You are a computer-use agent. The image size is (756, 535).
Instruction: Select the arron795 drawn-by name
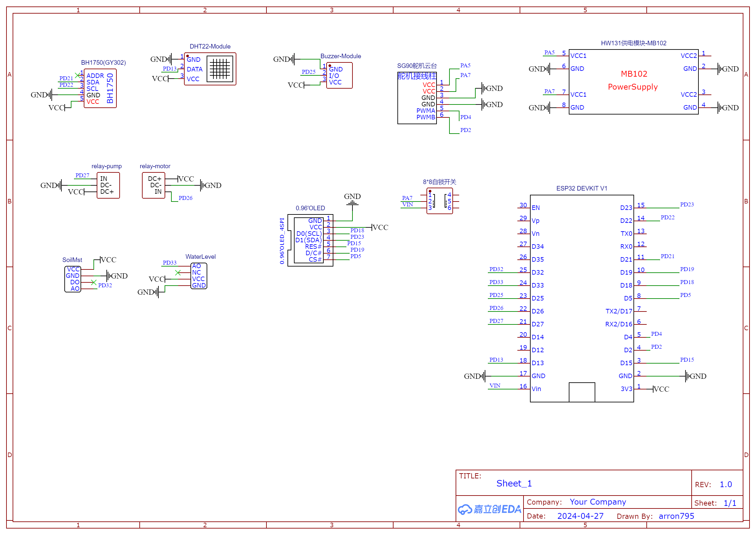(677, 516)
